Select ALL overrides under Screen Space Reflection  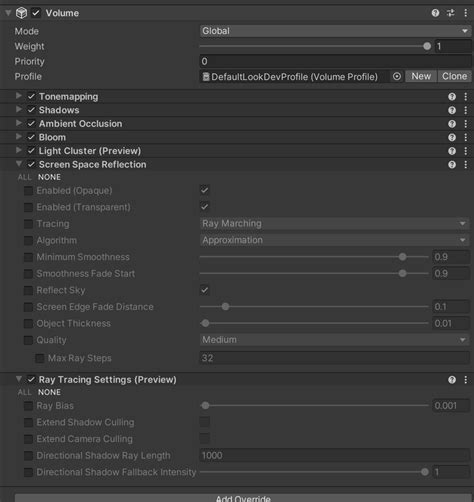[25, 177]
